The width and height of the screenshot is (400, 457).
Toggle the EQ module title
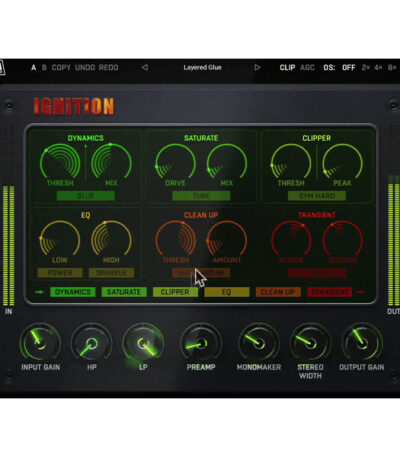click(x=86, y=215)
